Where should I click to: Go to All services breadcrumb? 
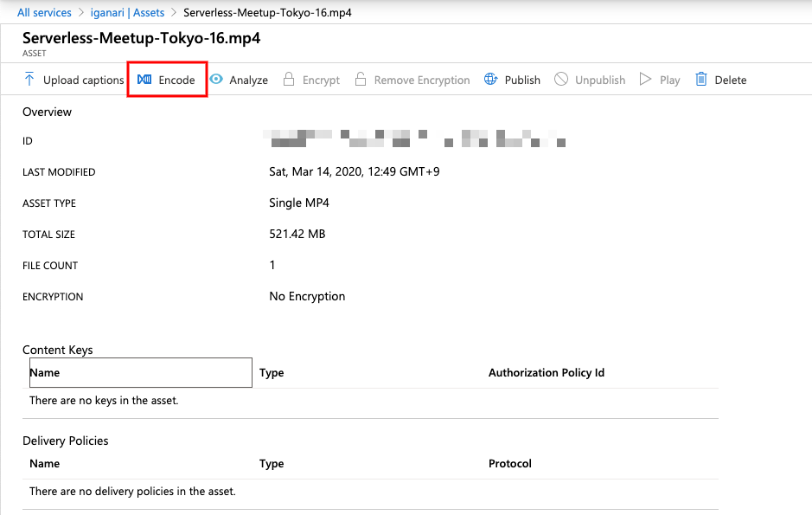pyautogui.click(x=45, y=12)
